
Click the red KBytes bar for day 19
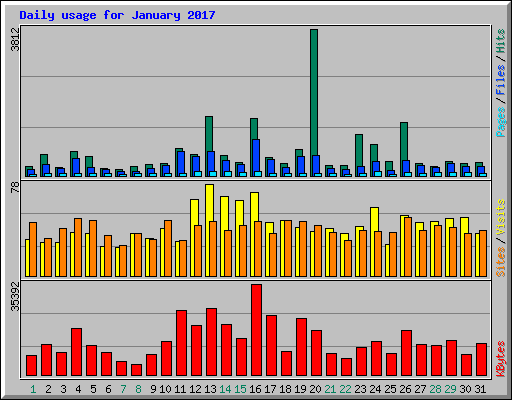(301, 347)
